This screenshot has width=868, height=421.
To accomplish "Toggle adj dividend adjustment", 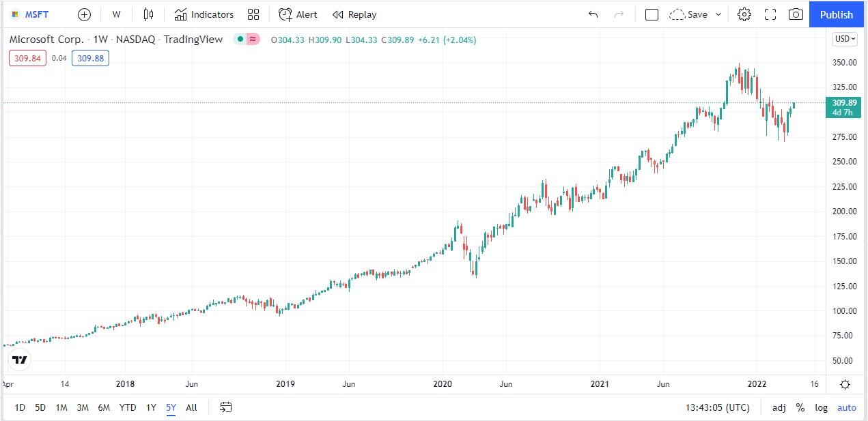I will click(x=779, y=407).
